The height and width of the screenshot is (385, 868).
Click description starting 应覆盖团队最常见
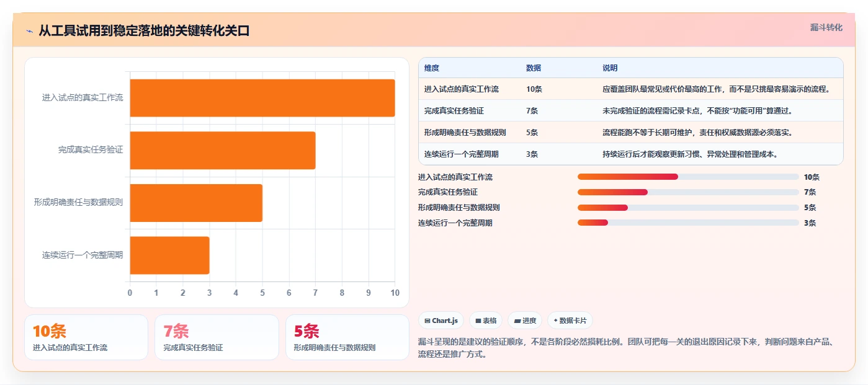pos(716,89)
